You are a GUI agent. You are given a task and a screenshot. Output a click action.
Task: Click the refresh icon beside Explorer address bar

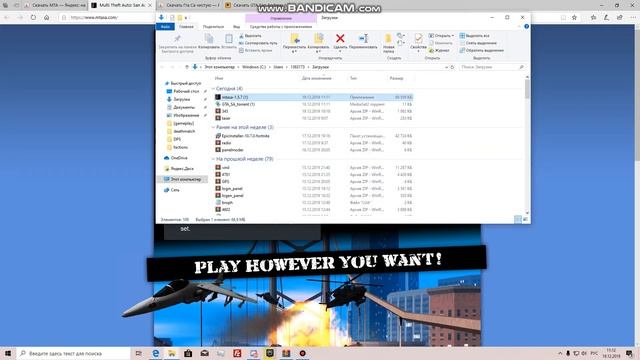(452, 67)
